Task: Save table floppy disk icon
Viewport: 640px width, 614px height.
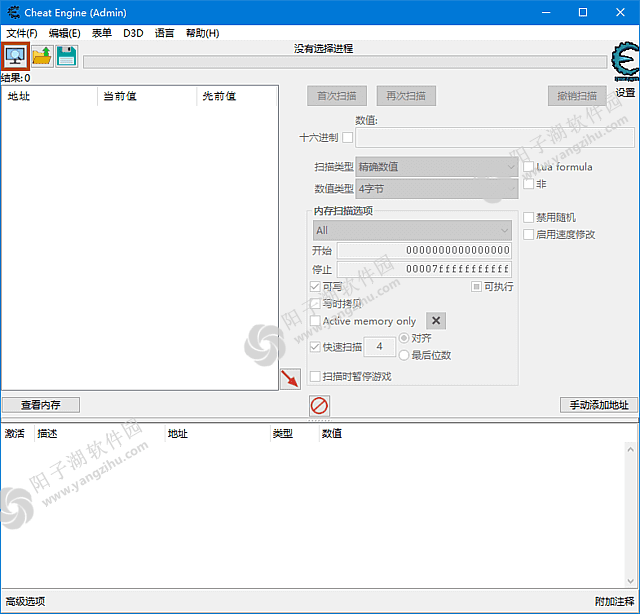Action: click(x=67, y=56)
